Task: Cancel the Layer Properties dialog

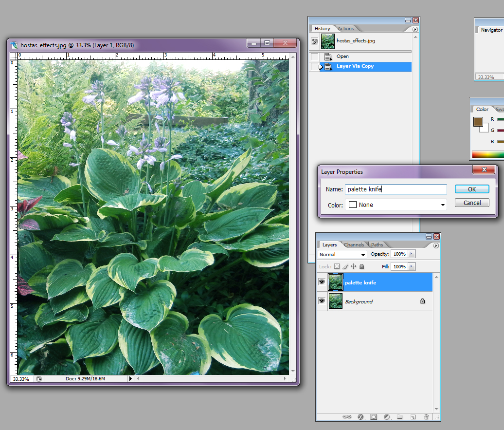Action: [x=472, y=203]
